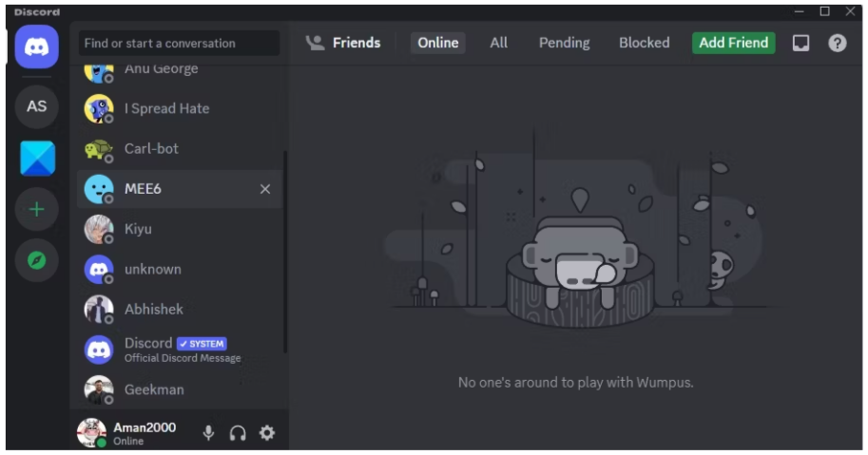Open Carl-bot conversation
Viewport: 868px width, 455px height.
[180, 149]
